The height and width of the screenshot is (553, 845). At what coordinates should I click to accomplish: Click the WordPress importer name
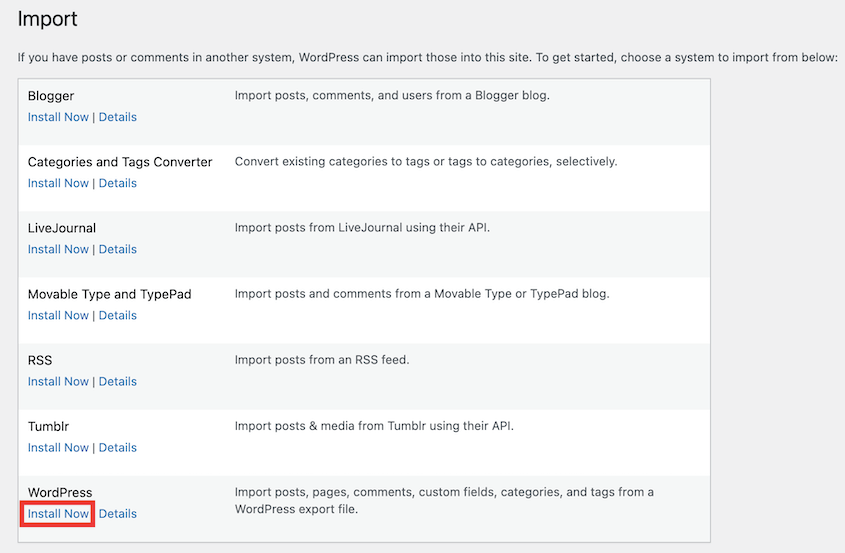point(60,492)
